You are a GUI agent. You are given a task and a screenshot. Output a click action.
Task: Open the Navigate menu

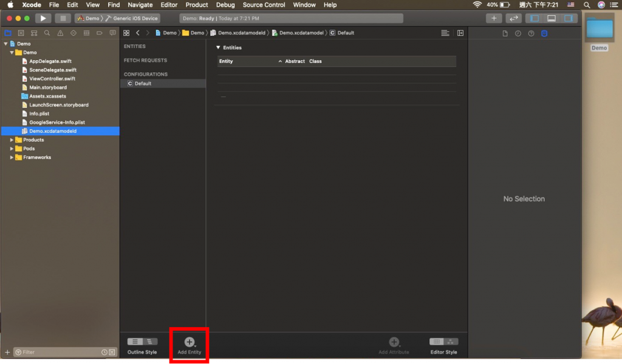(x=140, y=5)
